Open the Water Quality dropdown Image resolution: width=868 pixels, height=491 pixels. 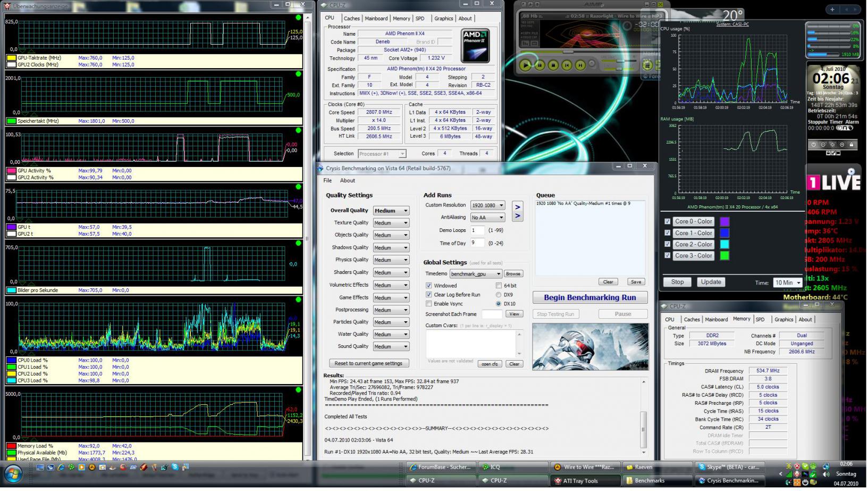coord(391,335)
